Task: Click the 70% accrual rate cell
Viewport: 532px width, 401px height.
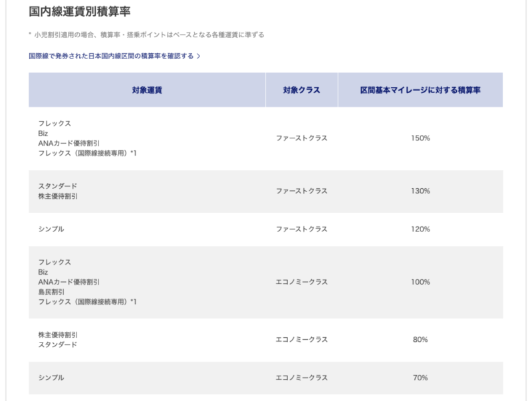Action: pos(420,378)
